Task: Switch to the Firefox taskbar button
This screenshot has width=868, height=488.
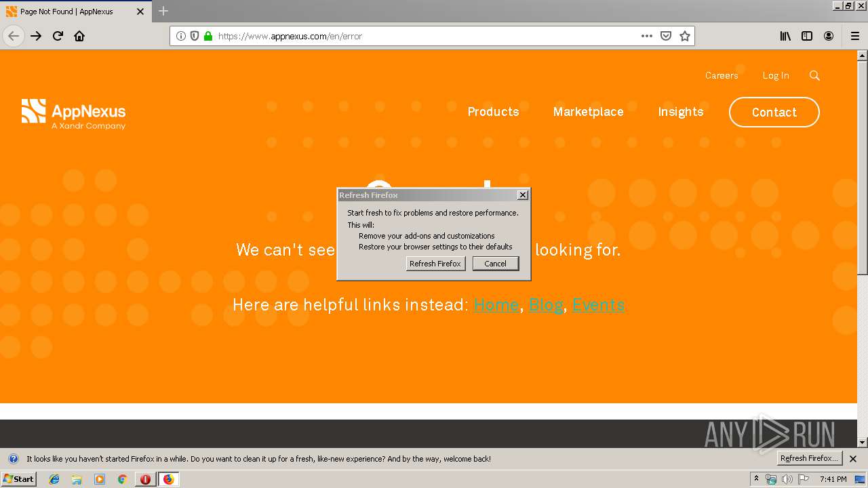Action: [168, 479]
